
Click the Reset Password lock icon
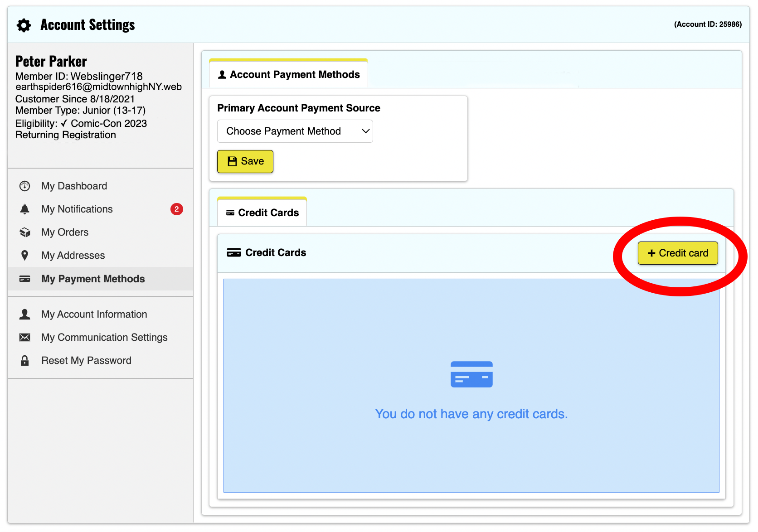[x=25, y=361]
